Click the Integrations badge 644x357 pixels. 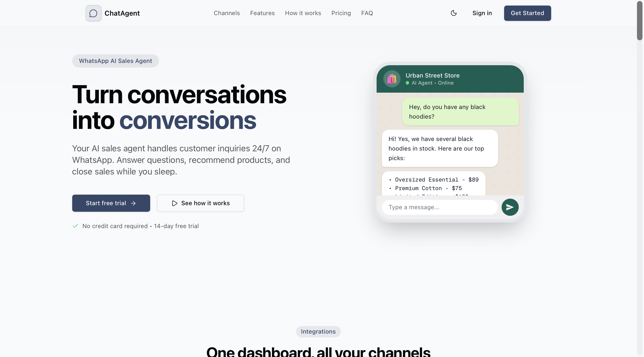coord(318,332)
